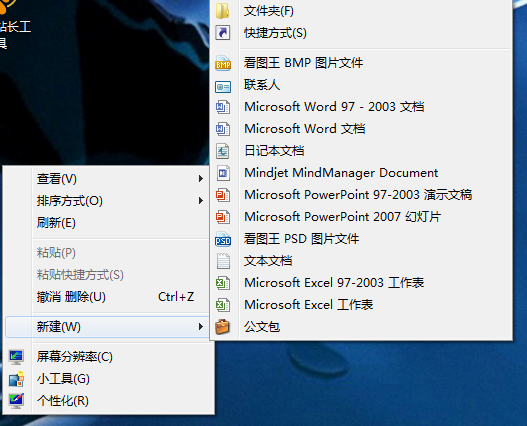Create new Microsoft Word 文档
This screenshot has width=527, height=426.
point(361,129)
